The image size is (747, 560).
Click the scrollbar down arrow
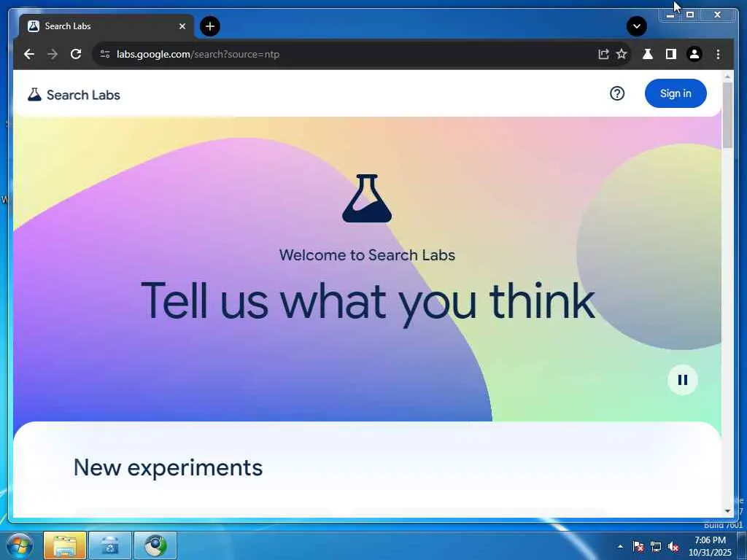click(727, 511)
